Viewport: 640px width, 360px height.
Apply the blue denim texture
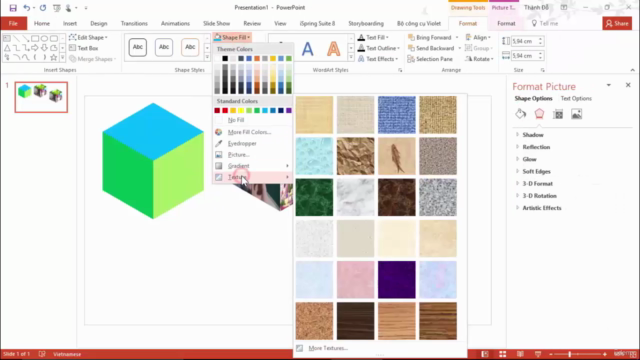click(396, 115)
